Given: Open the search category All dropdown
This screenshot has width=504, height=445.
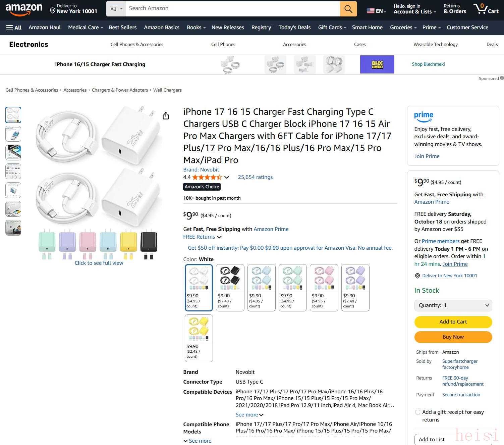Looking at the screenshot, I should (x=116, y=9).
